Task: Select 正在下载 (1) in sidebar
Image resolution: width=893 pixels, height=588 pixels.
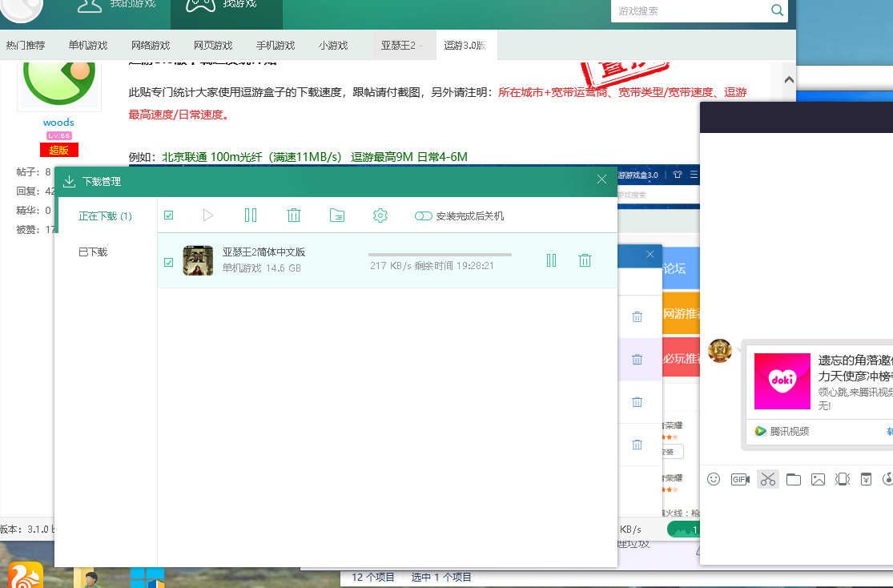Action: 106,216
